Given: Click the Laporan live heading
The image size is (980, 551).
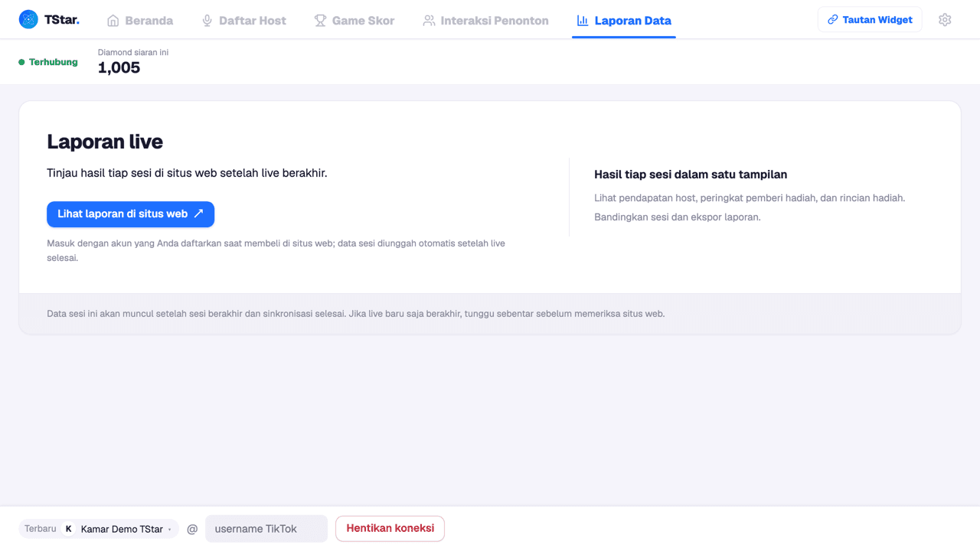Looking at the screenshot, I should click(105, 142).
